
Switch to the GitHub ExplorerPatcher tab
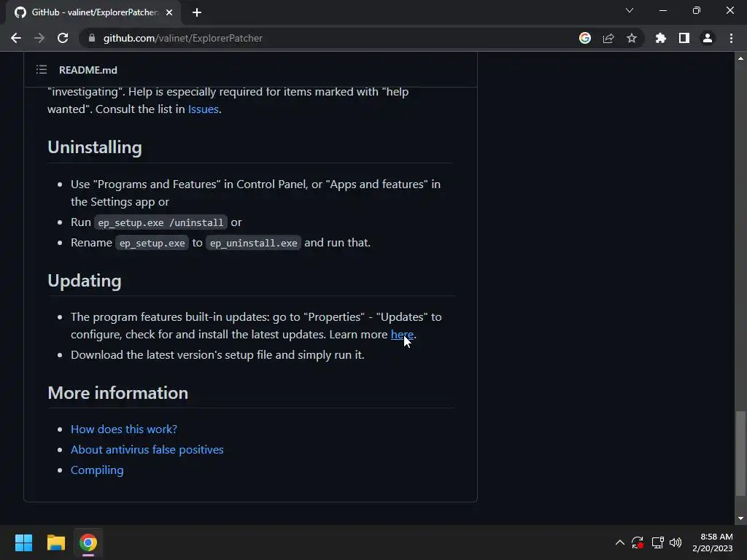pyautogui.click(x=93, y=12)
